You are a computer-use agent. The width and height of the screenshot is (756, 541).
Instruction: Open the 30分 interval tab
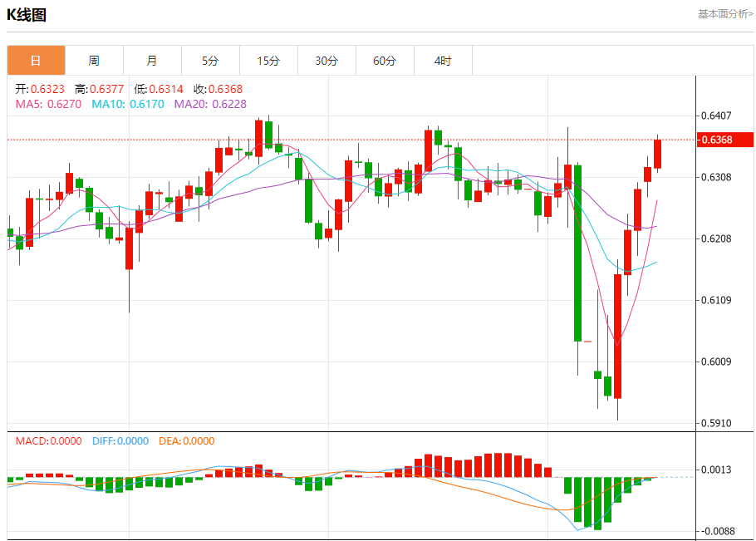[326, 61]
